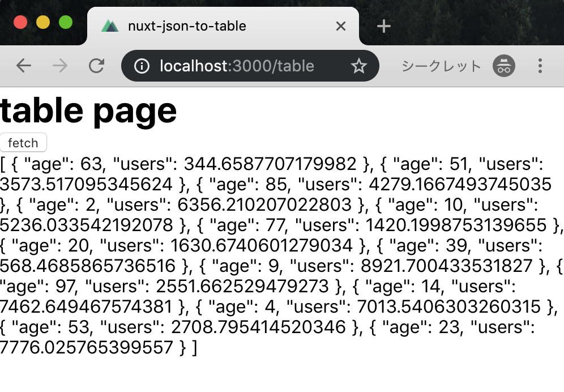Open a new tab with plus button

(x=384, y=26)
